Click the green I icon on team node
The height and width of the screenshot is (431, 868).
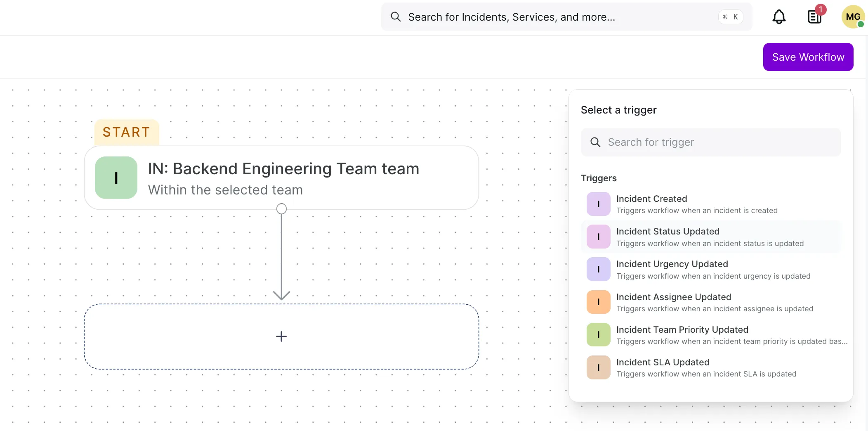pos(116,178)
